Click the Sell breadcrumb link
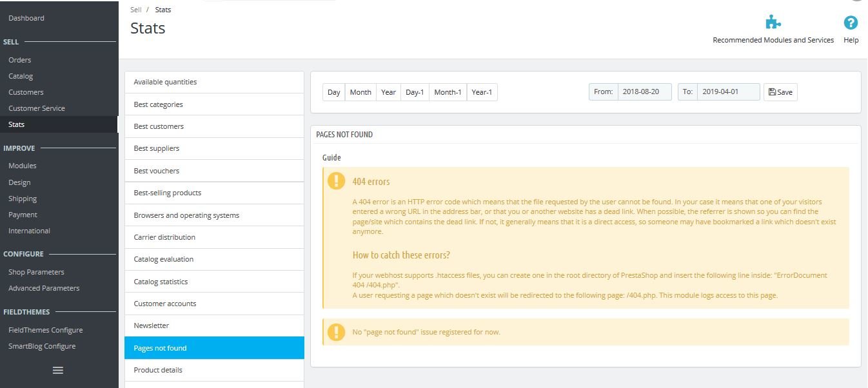 [x=135, y=10]
